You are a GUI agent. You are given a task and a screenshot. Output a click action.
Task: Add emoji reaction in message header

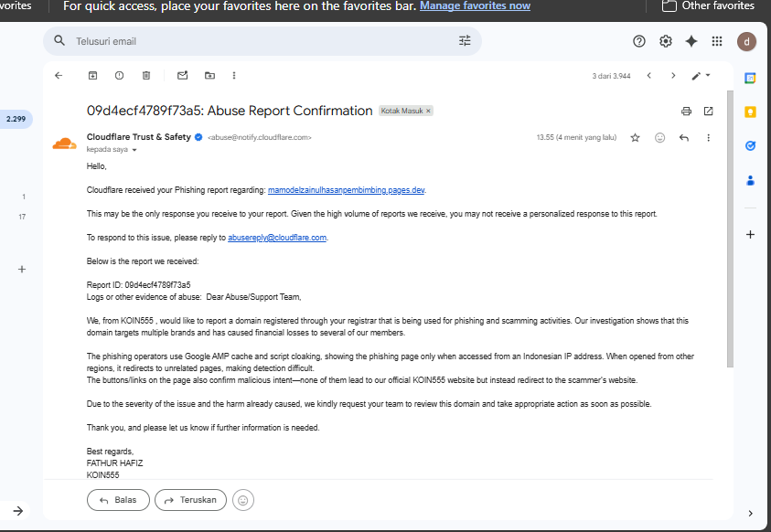(x=659, y=137)
